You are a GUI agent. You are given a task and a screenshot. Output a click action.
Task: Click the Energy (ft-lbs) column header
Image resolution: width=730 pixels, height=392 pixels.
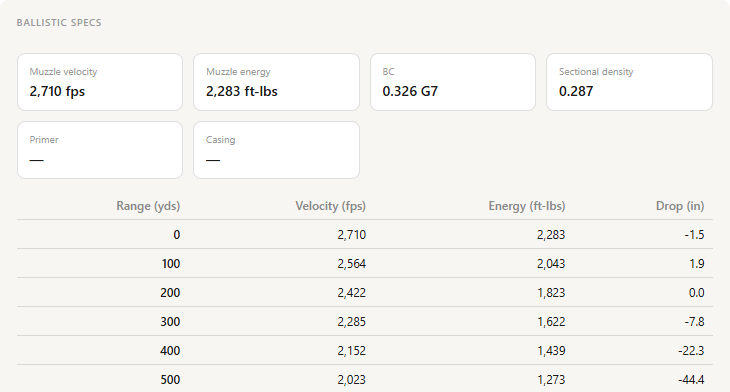click(527, 206)
